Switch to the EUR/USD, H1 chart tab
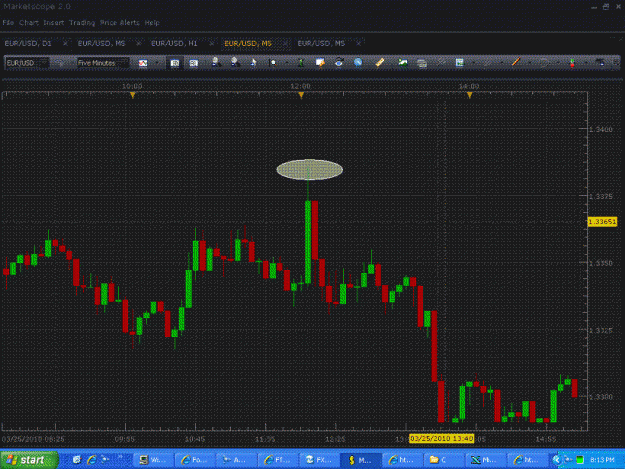 click(174, 43)
